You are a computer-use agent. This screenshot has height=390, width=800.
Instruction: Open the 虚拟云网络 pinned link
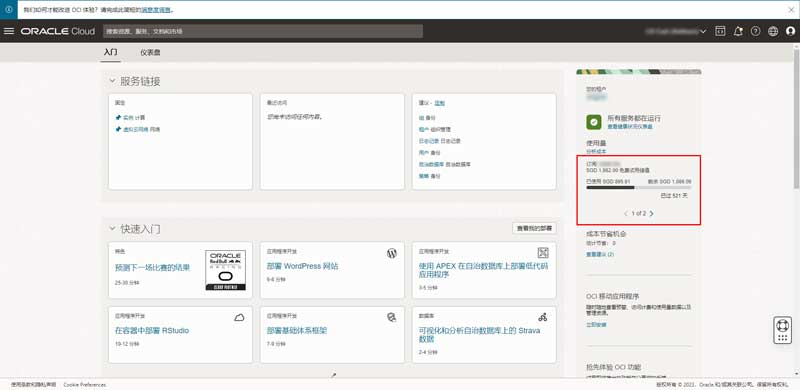[x=136, y=130]
